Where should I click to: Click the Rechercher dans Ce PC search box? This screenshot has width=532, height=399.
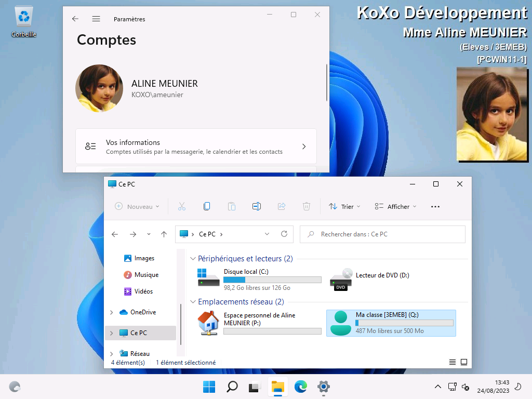point(382,234)
